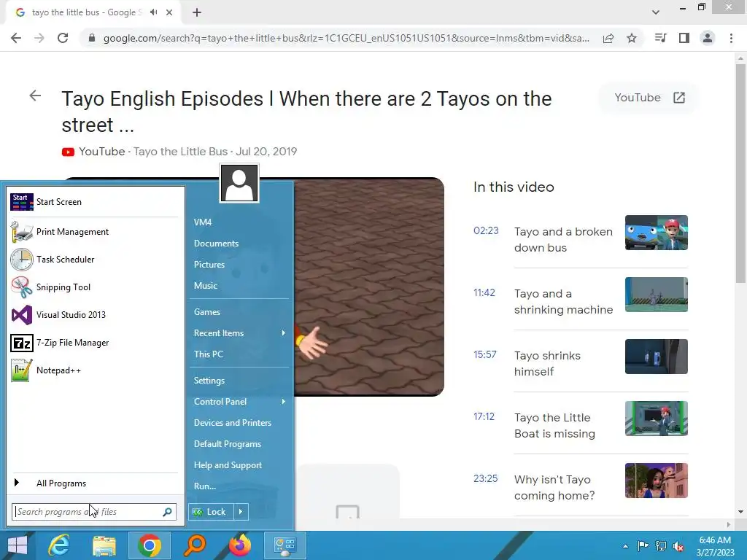Click the Windows Start button
The image size is (747, 560).
(18, 545)
